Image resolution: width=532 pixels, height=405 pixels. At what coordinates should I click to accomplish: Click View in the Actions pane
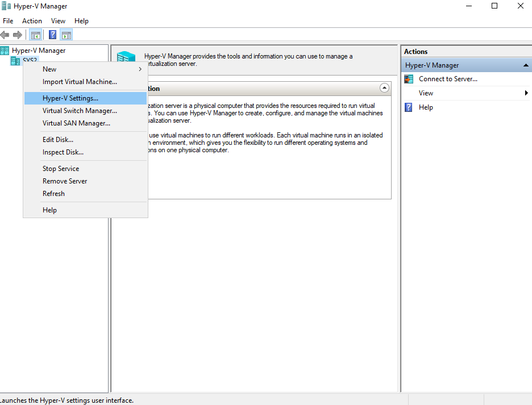[426, 93]
